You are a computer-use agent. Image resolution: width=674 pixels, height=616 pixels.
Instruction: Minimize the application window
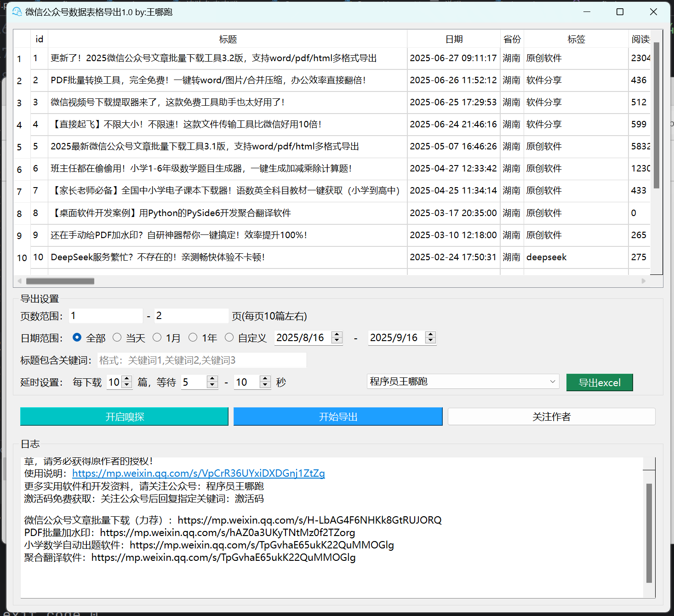coord(587,12)
